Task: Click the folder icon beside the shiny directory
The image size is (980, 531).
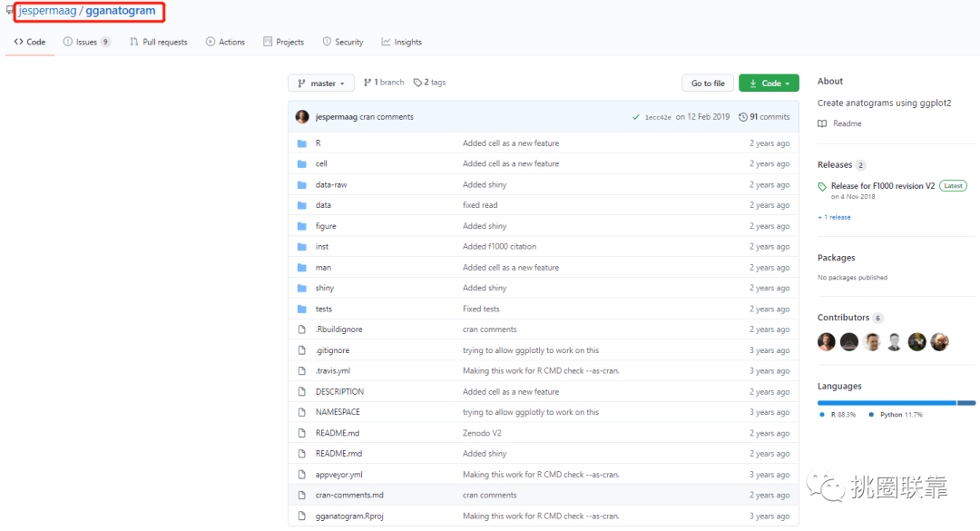Action: (x=302, y=288)
